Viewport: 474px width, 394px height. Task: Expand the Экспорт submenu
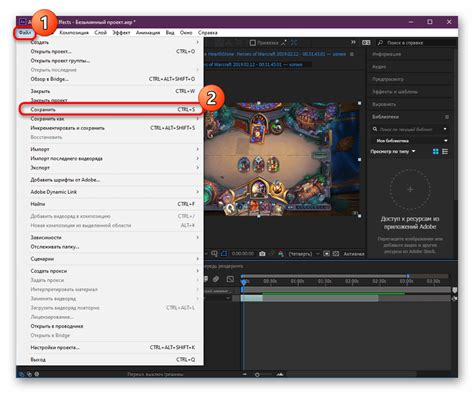111,168
